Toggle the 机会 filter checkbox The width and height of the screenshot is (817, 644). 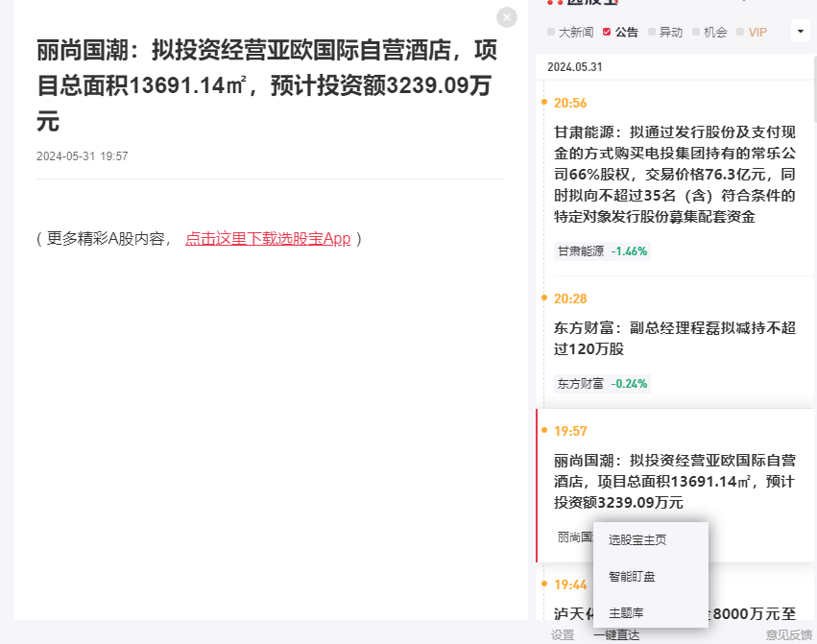[x=696, y=32]
